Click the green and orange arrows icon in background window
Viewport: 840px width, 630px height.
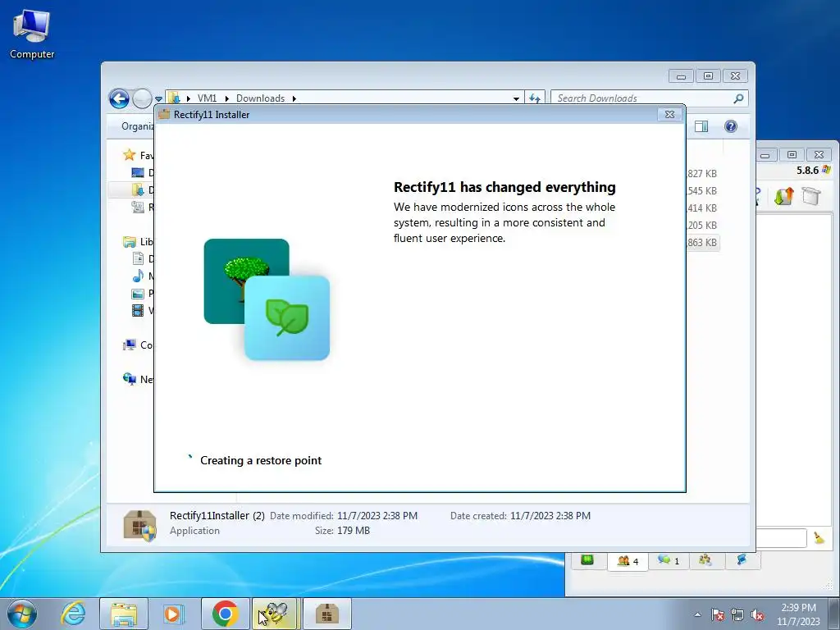pyautogui.click(x=783, y=196)
